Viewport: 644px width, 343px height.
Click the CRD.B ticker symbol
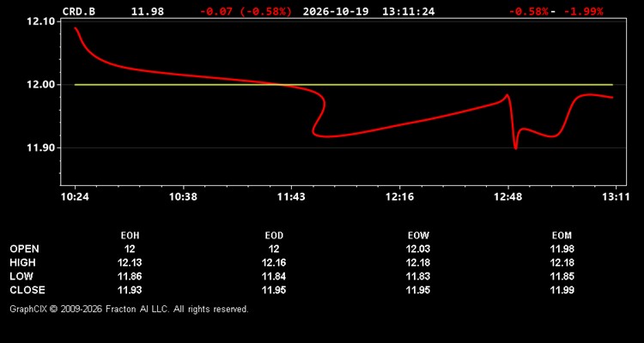tap(79, 11)
